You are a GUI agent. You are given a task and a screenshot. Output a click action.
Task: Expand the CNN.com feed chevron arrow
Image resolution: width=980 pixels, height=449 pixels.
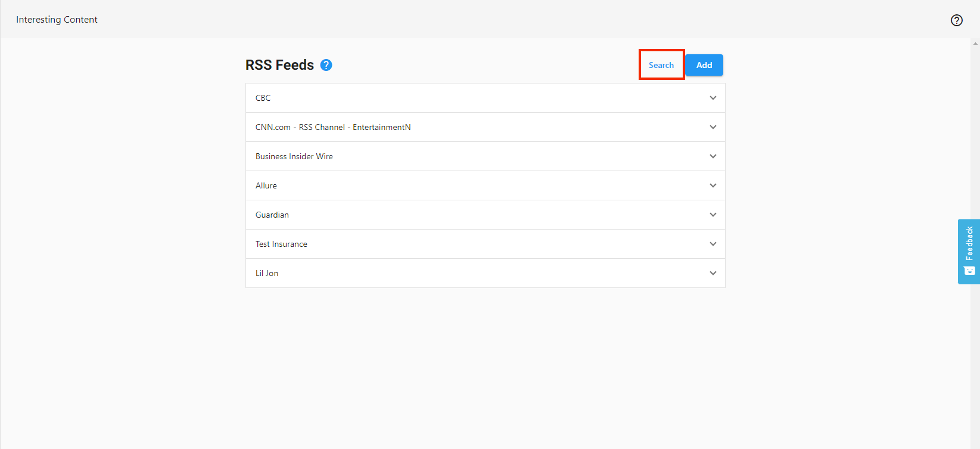click(x=713, y=127)
